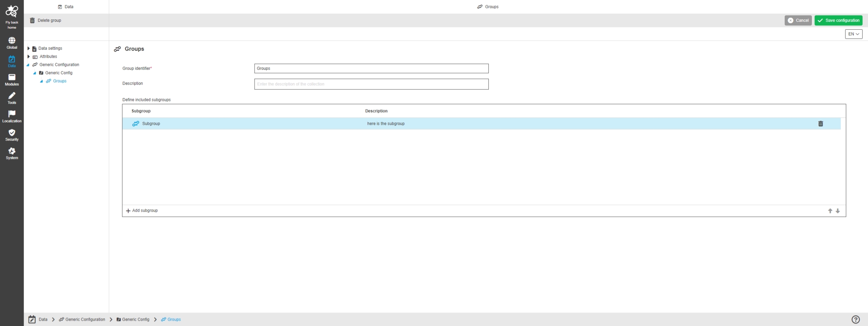Image resolution: width=868 pixels, height=326 pixels.
Task: Collapse the Generic Configuration tree node
Action: point(28,65)
